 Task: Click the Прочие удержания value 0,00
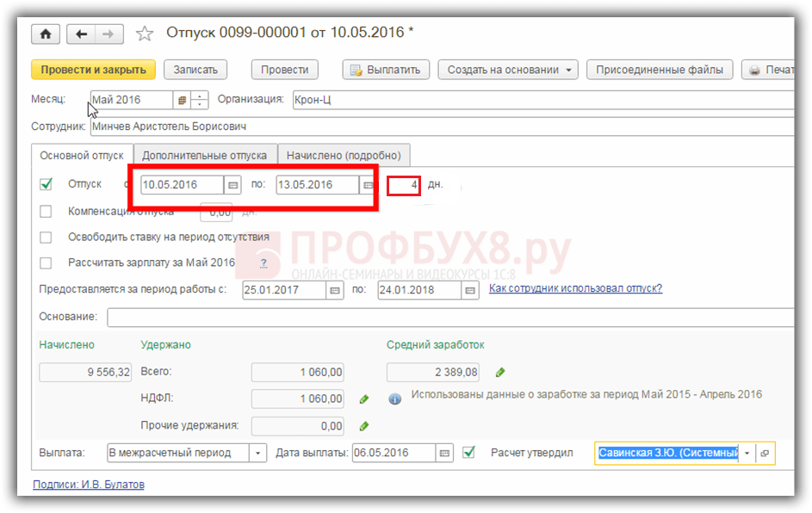point(298,426)
